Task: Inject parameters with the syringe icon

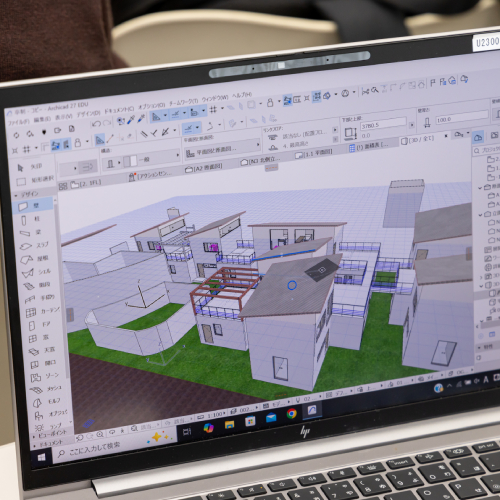Action: [141, 118]
